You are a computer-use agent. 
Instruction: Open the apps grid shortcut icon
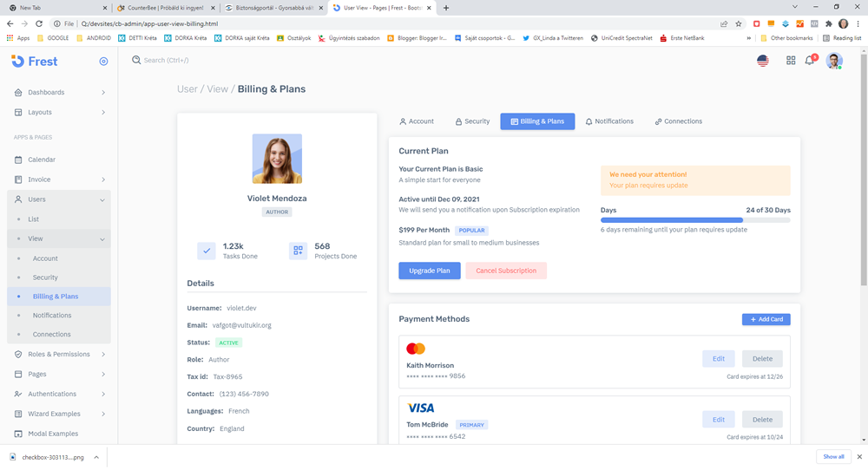(x=791, y=61)
